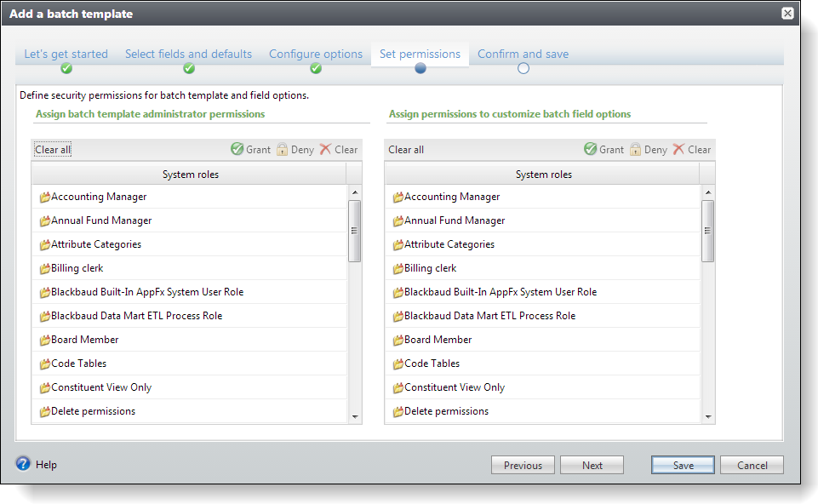Image resolution: width=818 pixels, height=504 pixels.
Task: Click Clear all in the left panel
Action: [x=53, y=150]
